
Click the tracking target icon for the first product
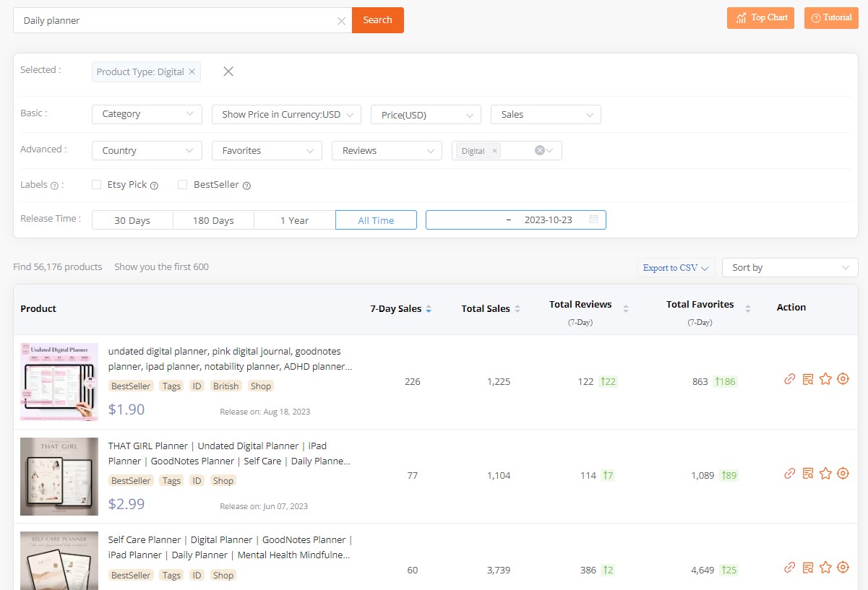click(843, 378)
